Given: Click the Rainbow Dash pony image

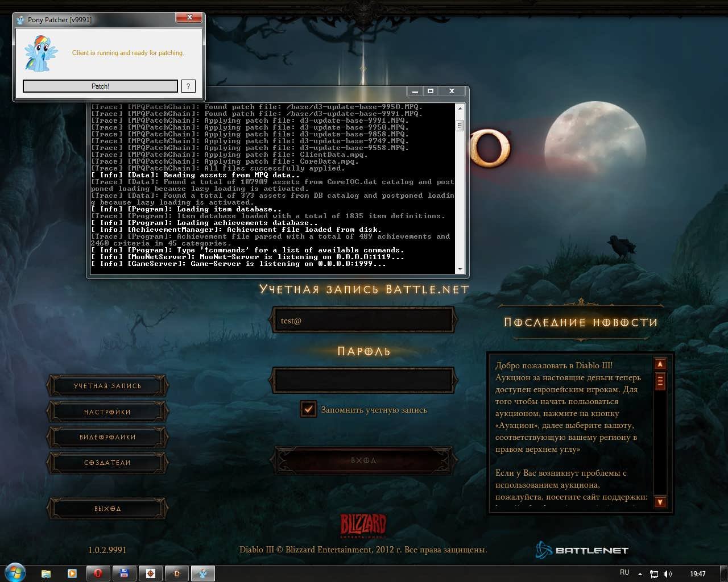Looking at the screenshot, I should pos(41,53).
